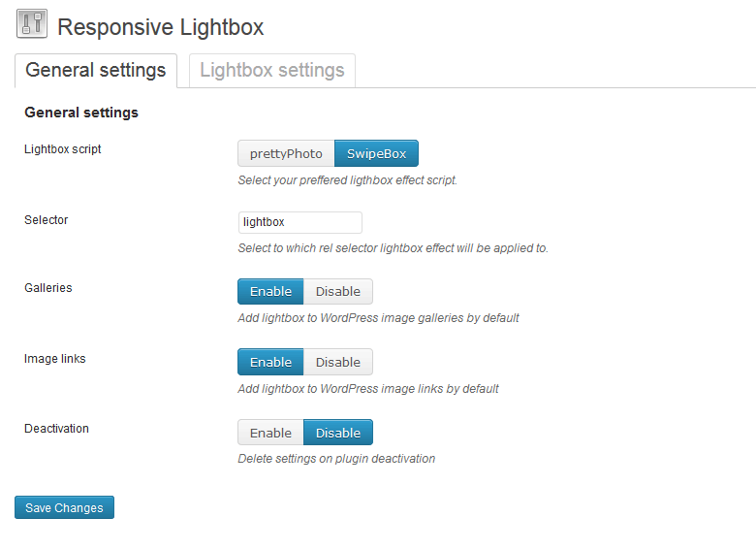Click the Deactivation option label
756x550 pixels.
(x=56, y=429)
